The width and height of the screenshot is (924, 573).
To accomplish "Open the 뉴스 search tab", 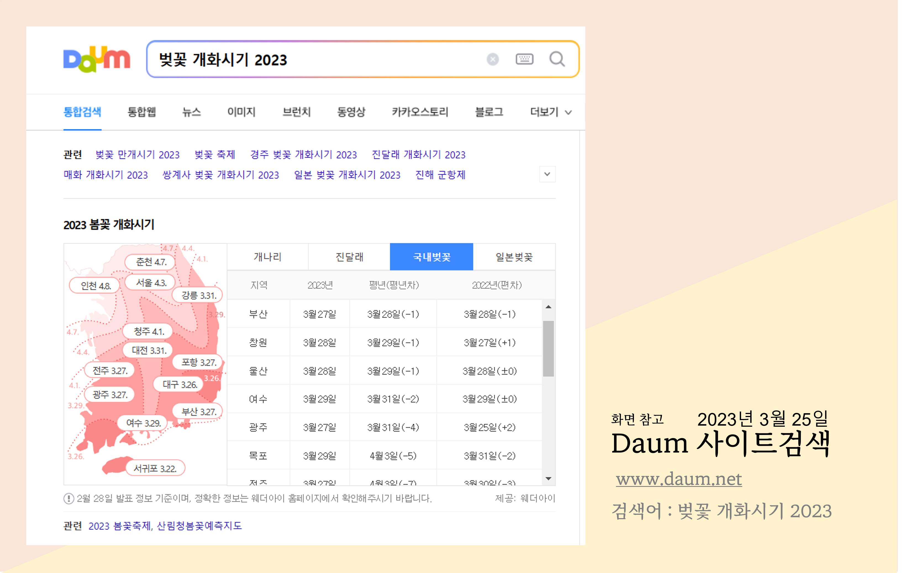I will tap(191, 112).
